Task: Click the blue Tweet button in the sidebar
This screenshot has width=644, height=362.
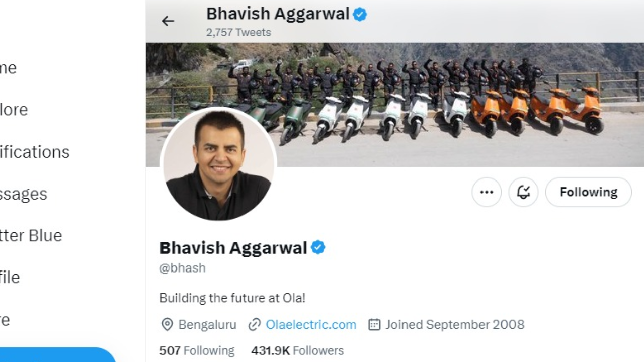Action: click(58, 355)
